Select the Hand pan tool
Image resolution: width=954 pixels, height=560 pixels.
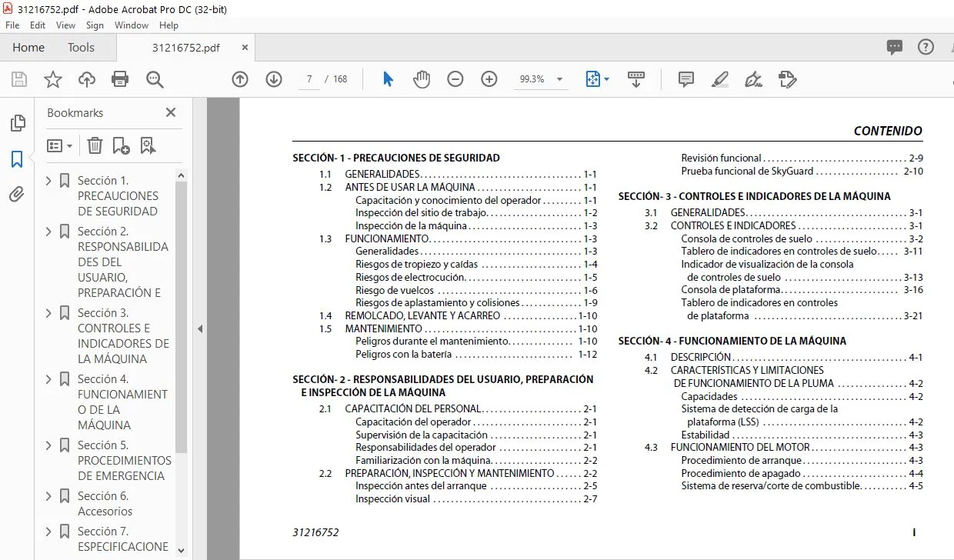[422, 79]
